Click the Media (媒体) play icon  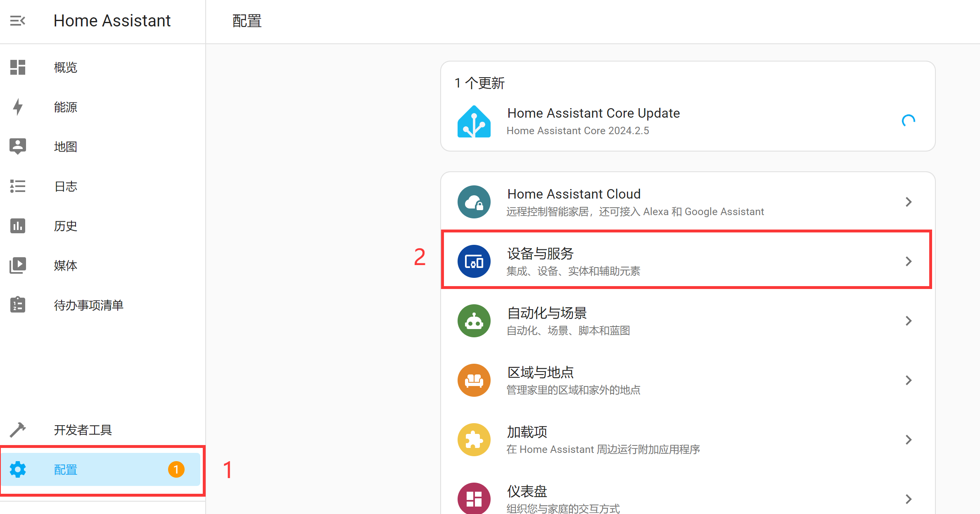[x=18, y=265]
